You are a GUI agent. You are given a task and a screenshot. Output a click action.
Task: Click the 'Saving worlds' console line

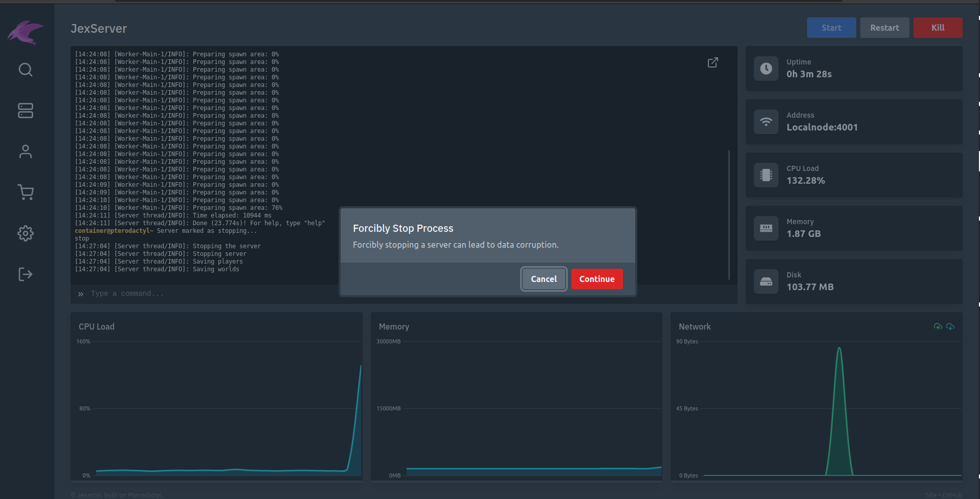(x=157, y=269)
